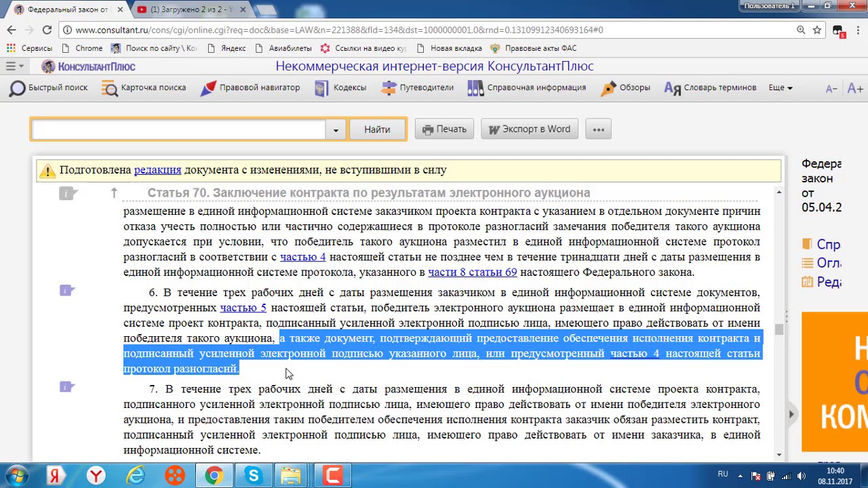Open Путеводители section

(417, 87)
